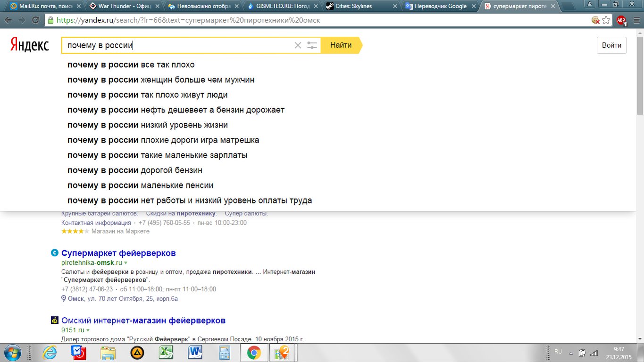Expand dropdown arrow next to pirotehnika-omsk.ru
Viewport: 644px width, 363px height.
[x=125, y=263]
